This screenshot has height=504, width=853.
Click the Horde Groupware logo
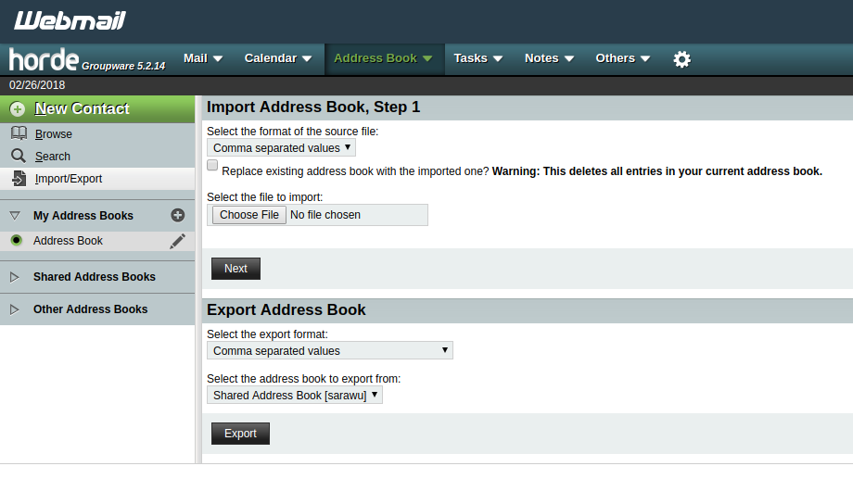[x=86, y=60]
